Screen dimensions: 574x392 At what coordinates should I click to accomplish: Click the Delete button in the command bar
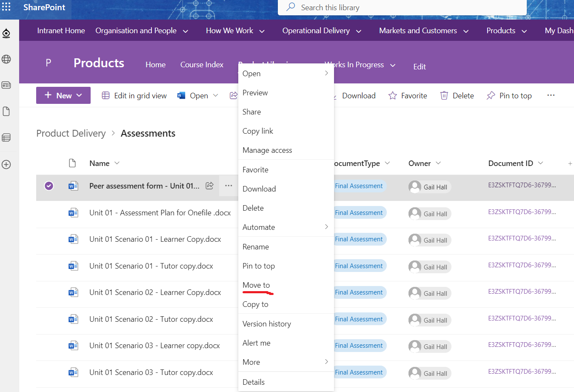(457, 96)
